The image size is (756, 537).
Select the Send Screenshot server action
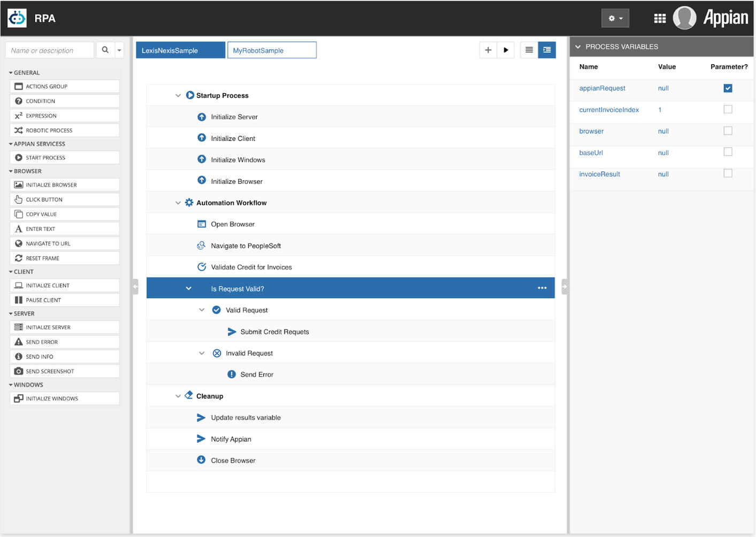point(64,371)
